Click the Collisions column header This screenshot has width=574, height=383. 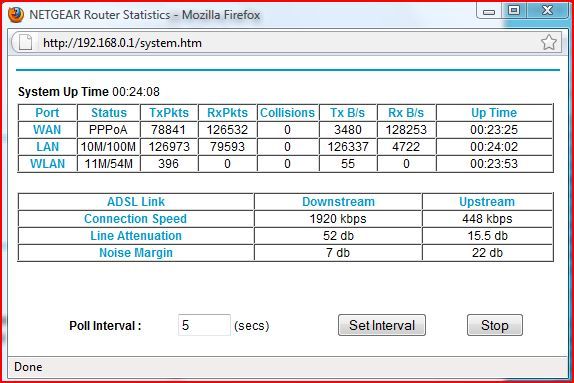287,113
